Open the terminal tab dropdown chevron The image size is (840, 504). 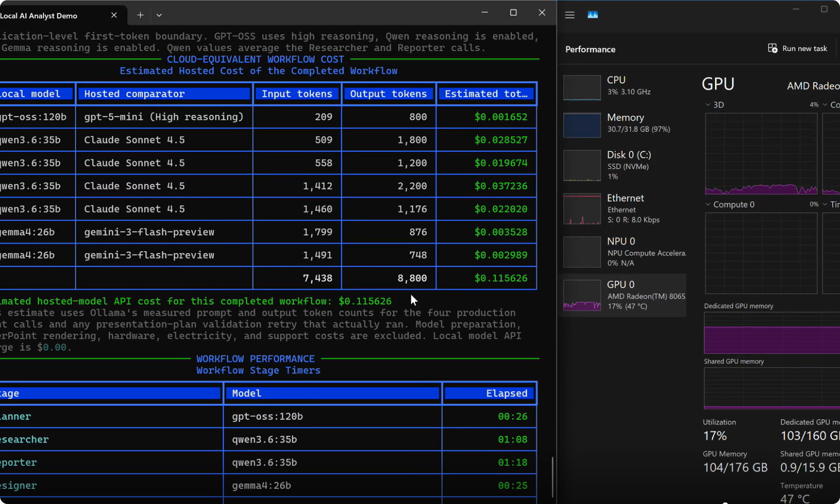coord(159,15)
